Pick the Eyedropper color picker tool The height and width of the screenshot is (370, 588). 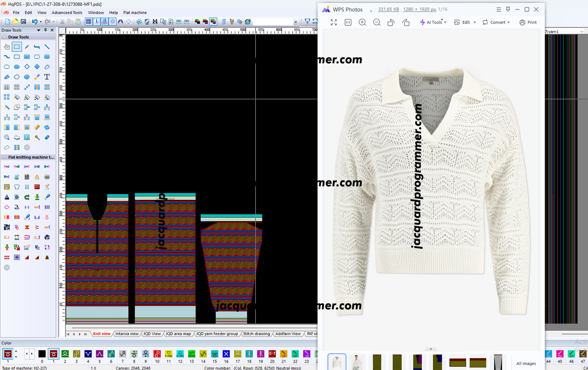(x=37, y=77)
